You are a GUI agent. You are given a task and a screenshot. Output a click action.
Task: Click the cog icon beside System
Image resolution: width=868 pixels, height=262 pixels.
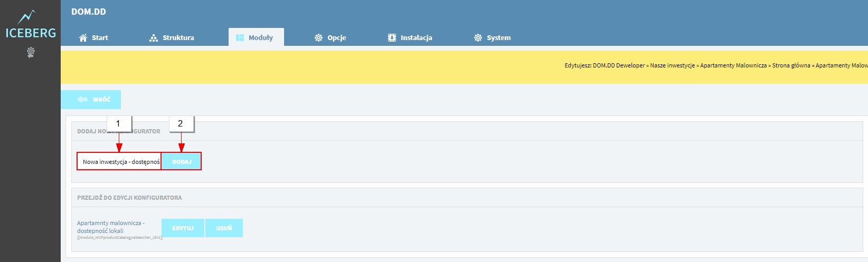[478, 37]
